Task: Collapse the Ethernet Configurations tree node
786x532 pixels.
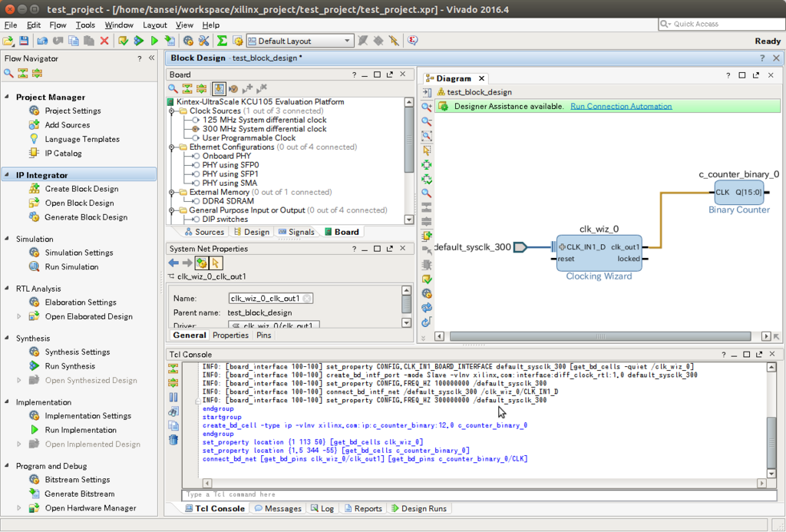Action: [x=171, y=147]
